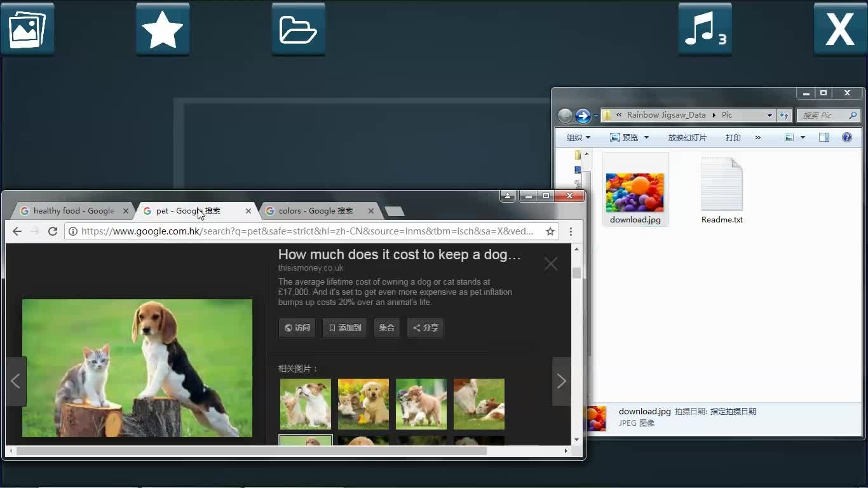868x488 pixels.
Task: Click the 分享 (Share) button in the image panel
Action: tap(425, 328)
